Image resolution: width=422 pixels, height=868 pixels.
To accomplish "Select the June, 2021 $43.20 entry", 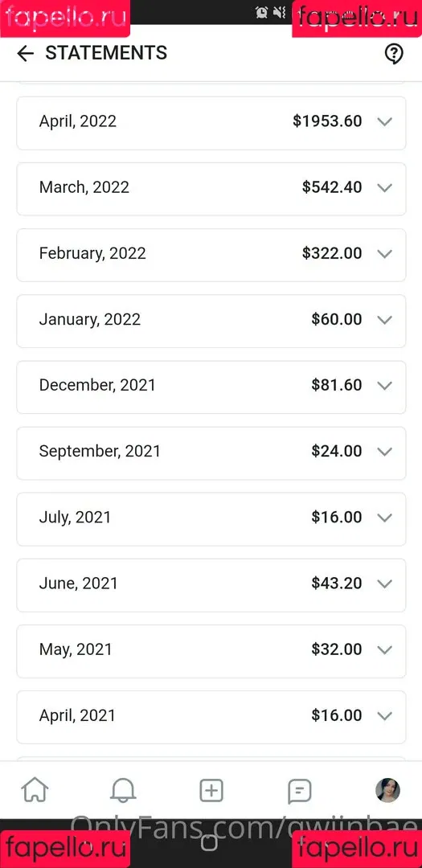I will coord(211,584).
